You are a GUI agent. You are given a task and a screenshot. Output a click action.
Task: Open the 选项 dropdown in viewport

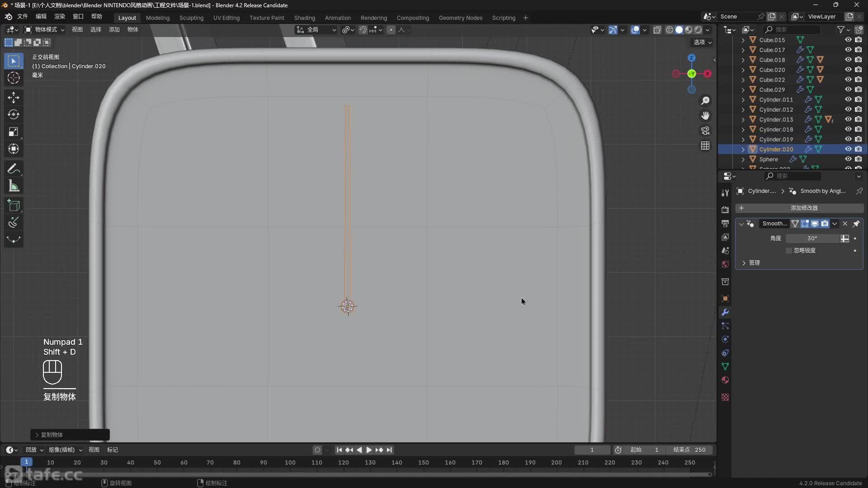coord(703,42)
